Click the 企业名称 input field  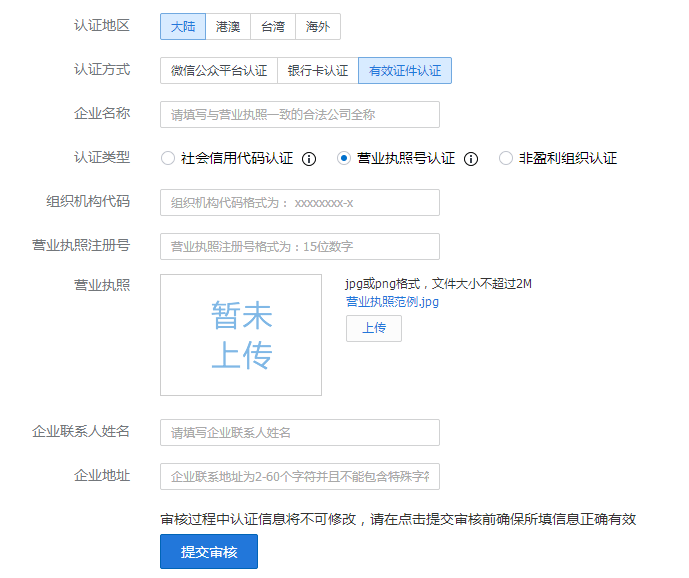point(300,115)
